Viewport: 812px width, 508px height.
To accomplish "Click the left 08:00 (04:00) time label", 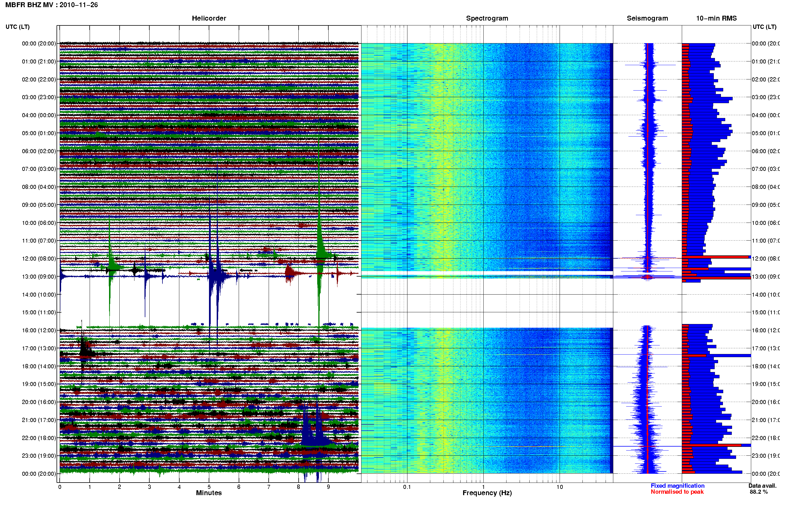I will click(x=39, y=187).
